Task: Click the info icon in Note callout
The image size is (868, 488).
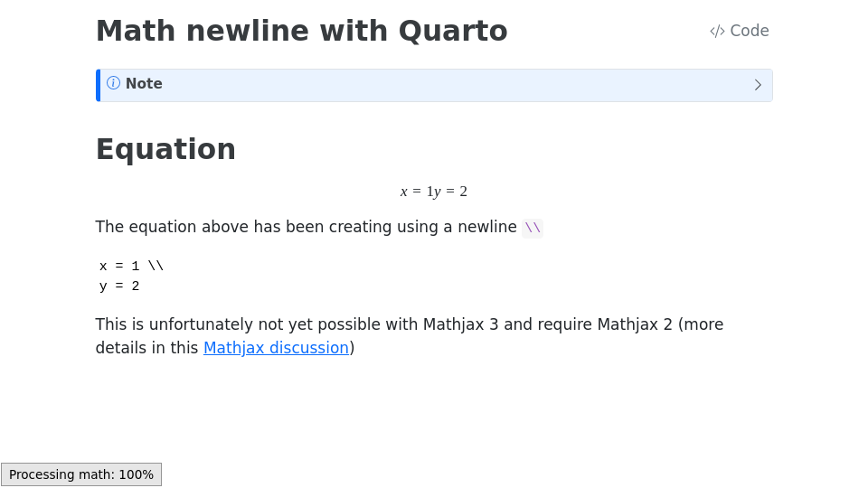Action: pyautogui.click(x=113, y=83)
